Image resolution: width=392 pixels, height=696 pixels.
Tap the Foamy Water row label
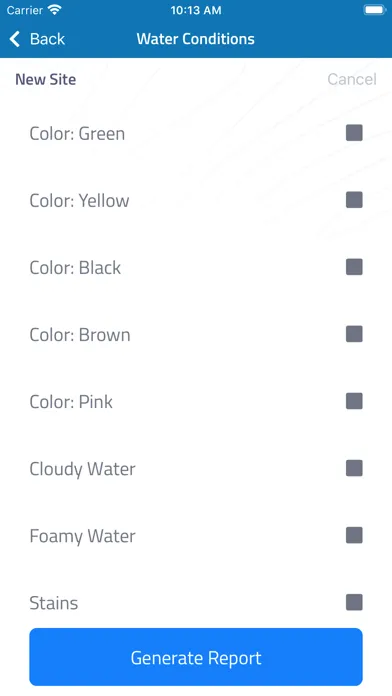pyautogui.click(x=83, y=536)
